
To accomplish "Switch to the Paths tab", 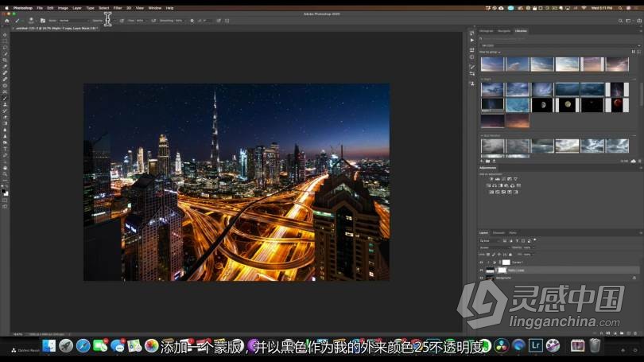I will (x=513, y=233).
